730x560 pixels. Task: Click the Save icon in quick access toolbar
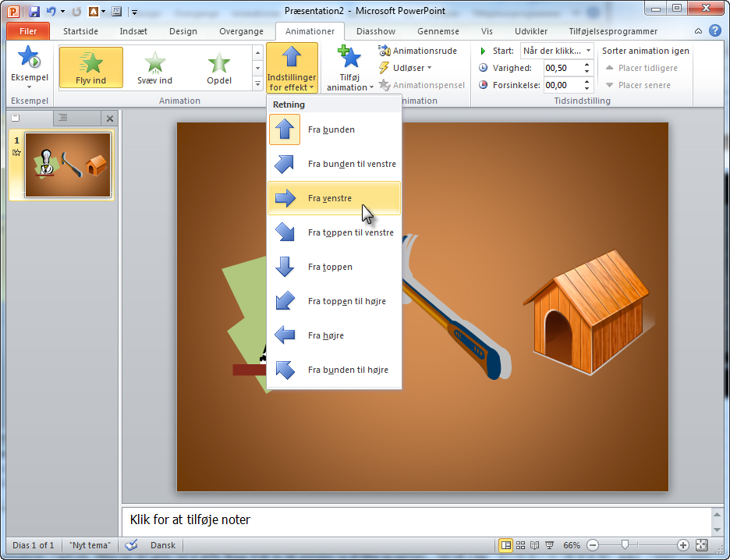[x=34, y=12]
